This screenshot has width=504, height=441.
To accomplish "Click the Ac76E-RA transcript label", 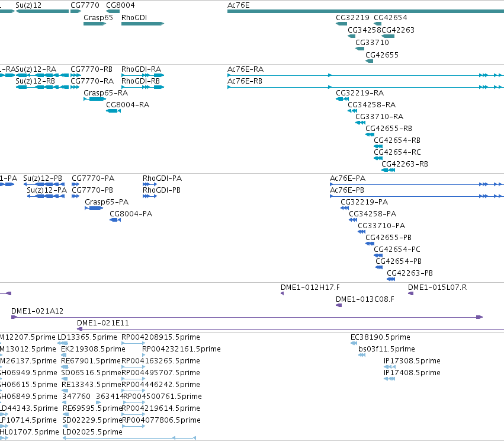I will (x=245, y=69).
